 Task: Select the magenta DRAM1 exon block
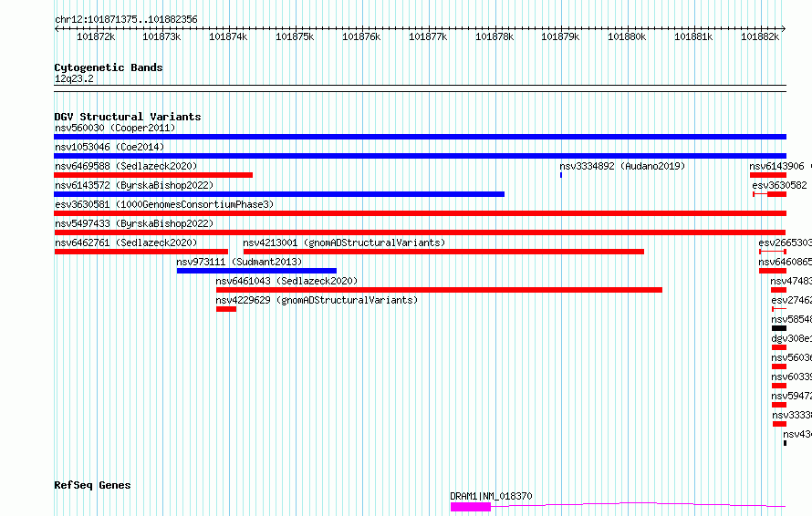click(x=470, y=507)
